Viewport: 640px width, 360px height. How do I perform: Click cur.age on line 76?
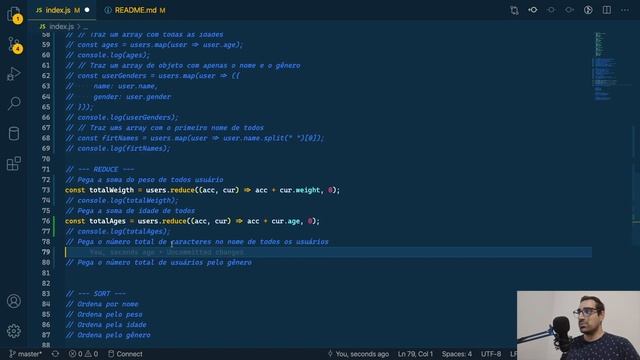[x=286, y=221]
